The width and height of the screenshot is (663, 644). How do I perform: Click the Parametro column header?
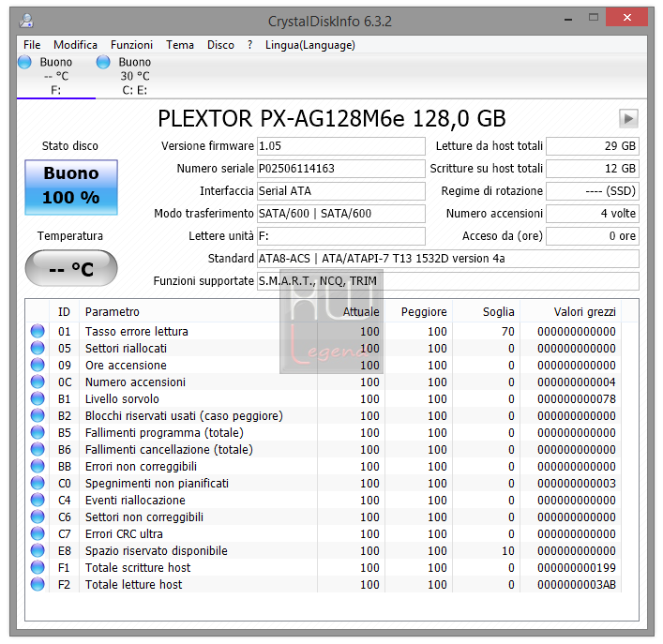[198, 312]
